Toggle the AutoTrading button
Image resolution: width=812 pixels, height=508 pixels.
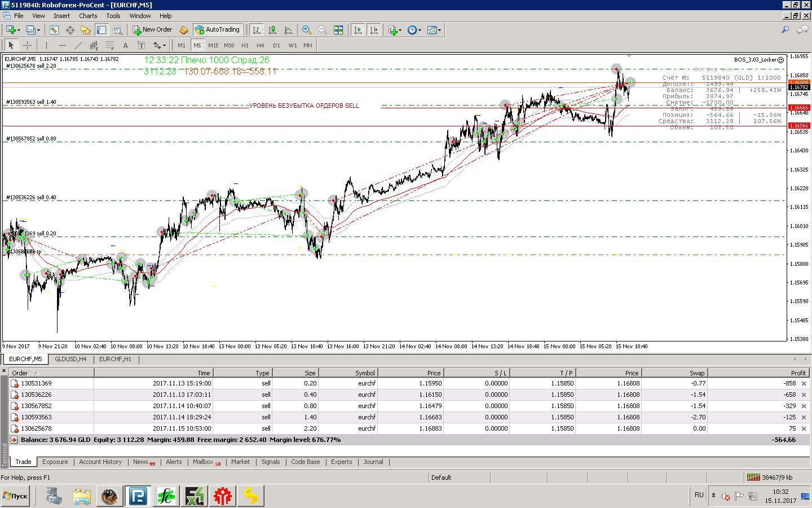pyautogui.click(x=218, y=30)
